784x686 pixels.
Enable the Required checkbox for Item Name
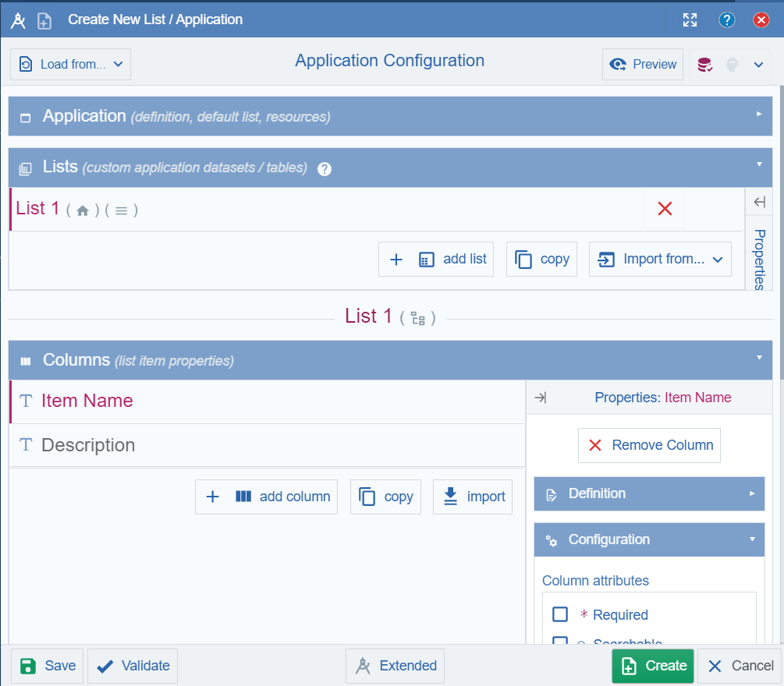pyautogui.click(x=559, y=614)
